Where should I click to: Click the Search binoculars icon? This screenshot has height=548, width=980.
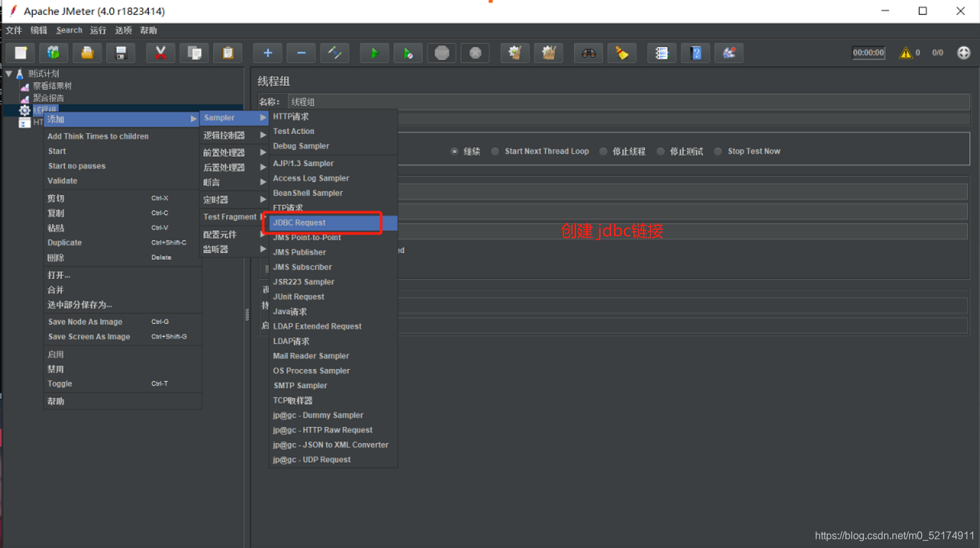[x=588, y=53]
